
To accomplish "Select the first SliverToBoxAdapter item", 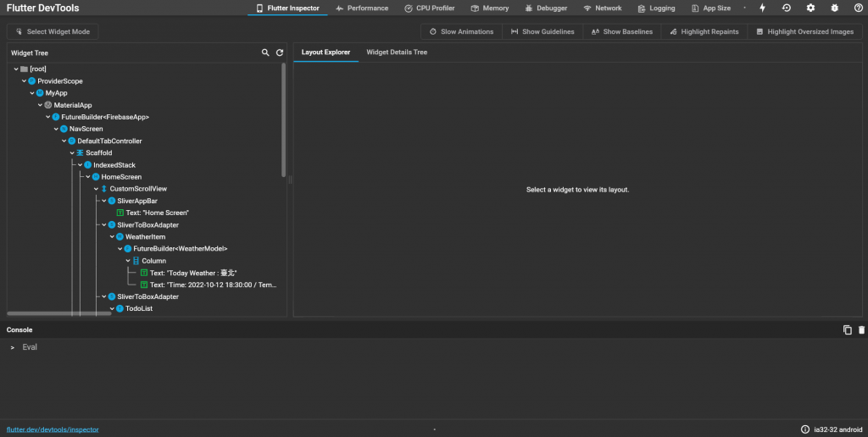I will coord(143,225).
